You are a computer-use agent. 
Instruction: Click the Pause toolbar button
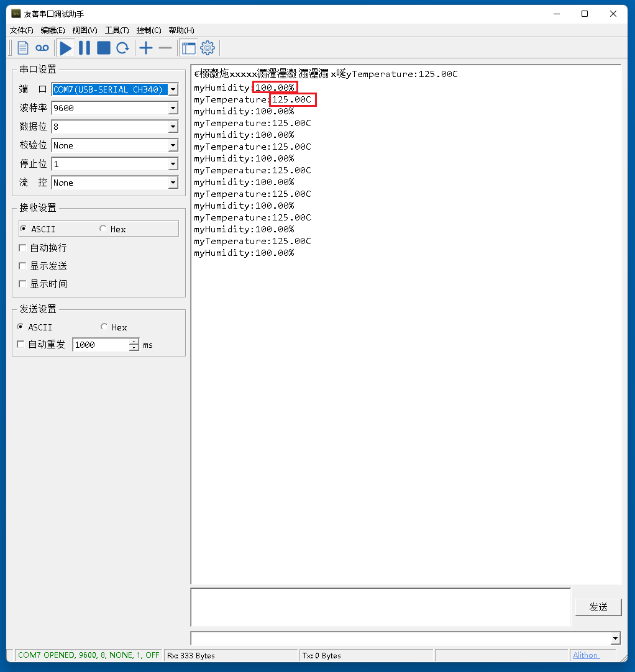point(85,48)
